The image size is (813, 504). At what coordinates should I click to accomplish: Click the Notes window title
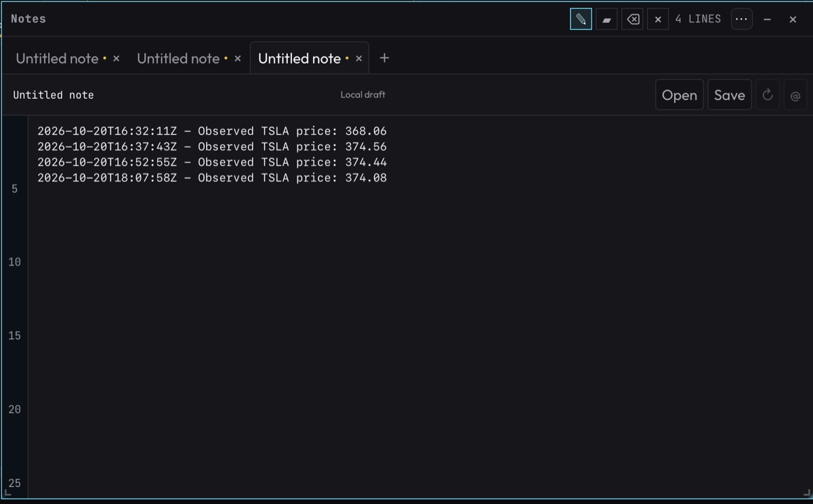pos(28,19)
